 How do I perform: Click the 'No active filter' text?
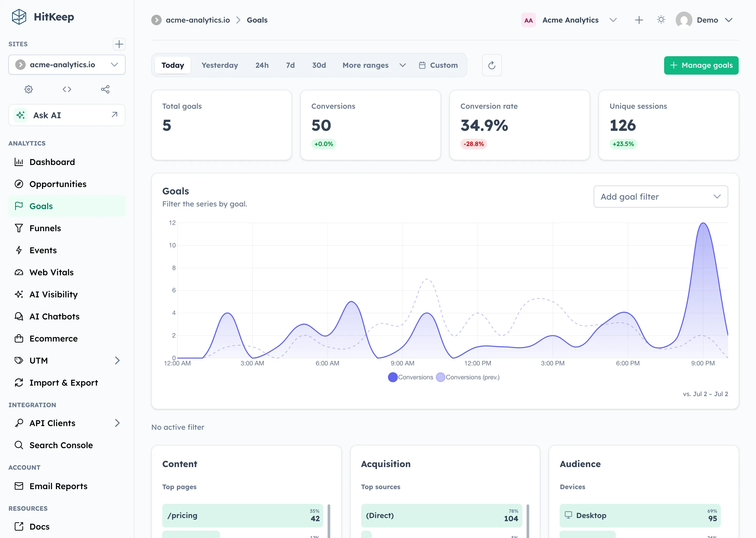click(x=178, y=427)
